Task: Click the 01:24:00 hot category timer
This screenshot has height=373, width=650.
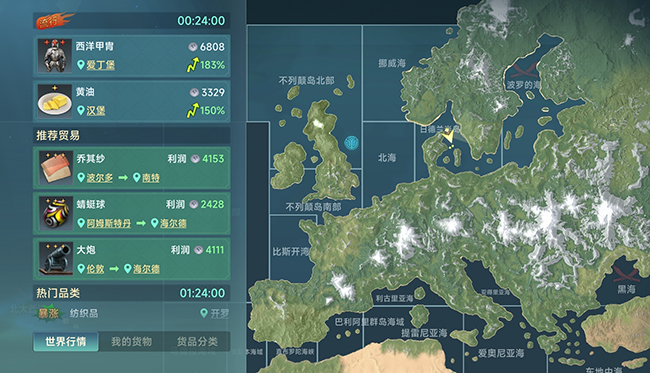Action: click(202, 293)
